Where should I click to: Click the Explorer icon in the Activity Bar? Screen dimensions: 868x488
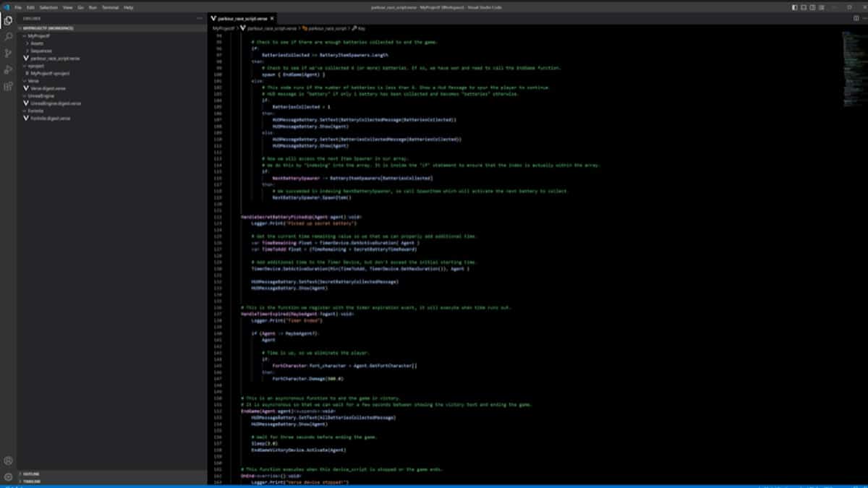tap(7, 22)
